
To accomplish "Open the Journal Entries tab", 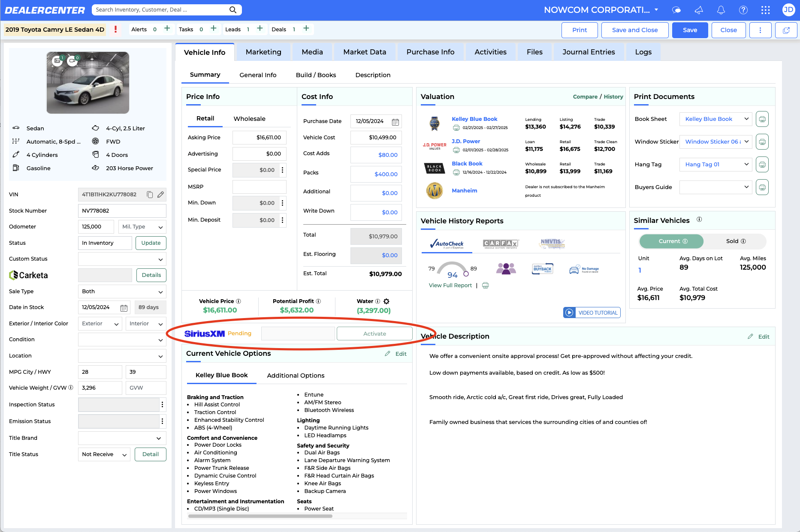I will (x=589, y=52).
